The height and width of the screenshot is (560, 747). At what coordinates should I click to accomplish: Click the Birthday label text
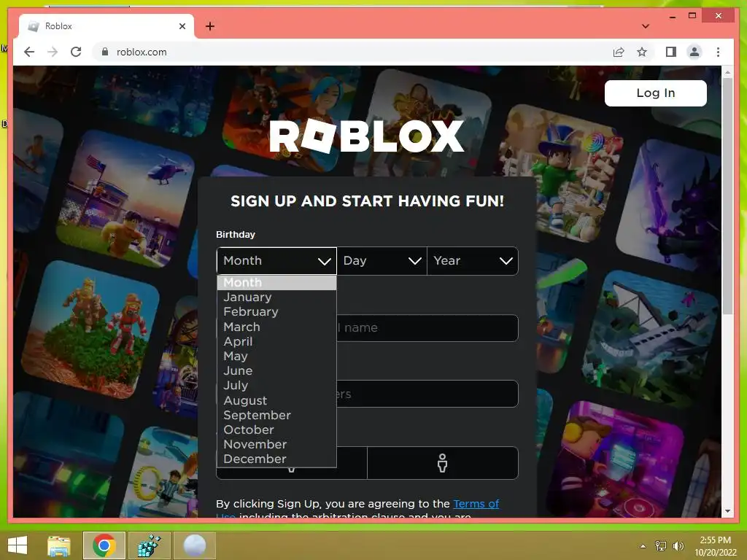click(236, 234)
